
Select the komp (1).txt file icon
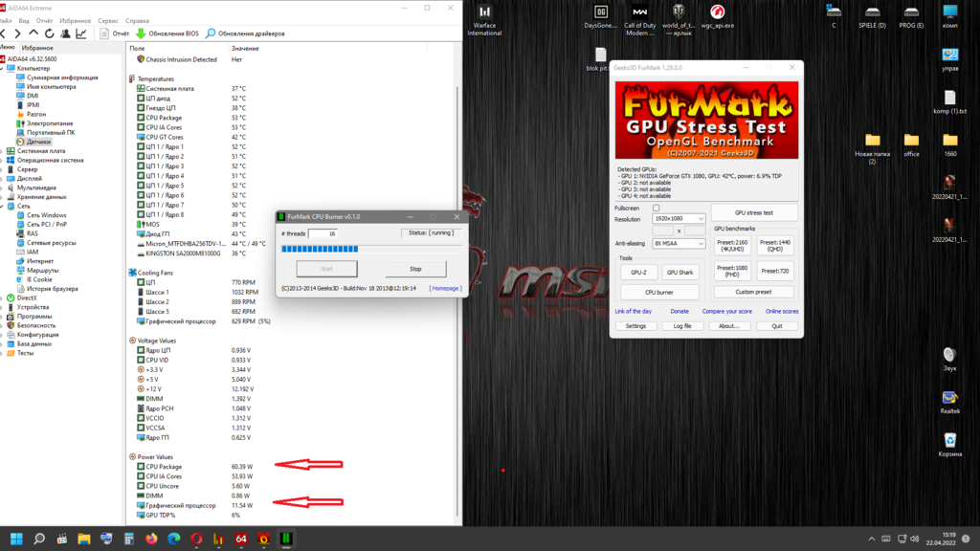[x=950, y=102]
